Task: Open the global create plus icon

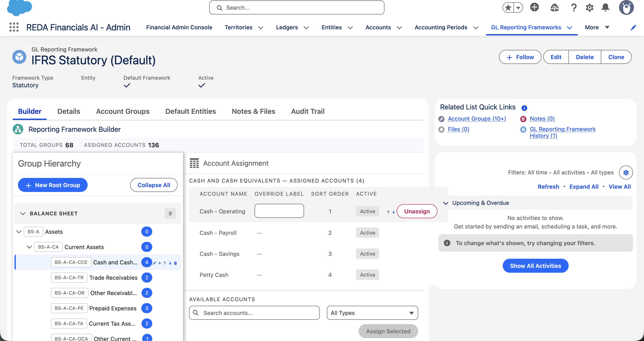Action: click(x=534, y=7)
